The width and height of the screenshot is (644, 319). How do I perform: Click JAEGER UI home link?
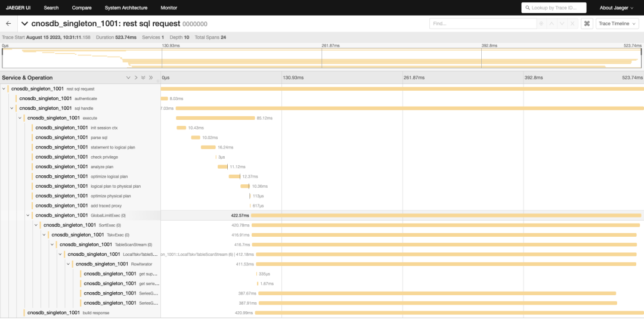18,8
